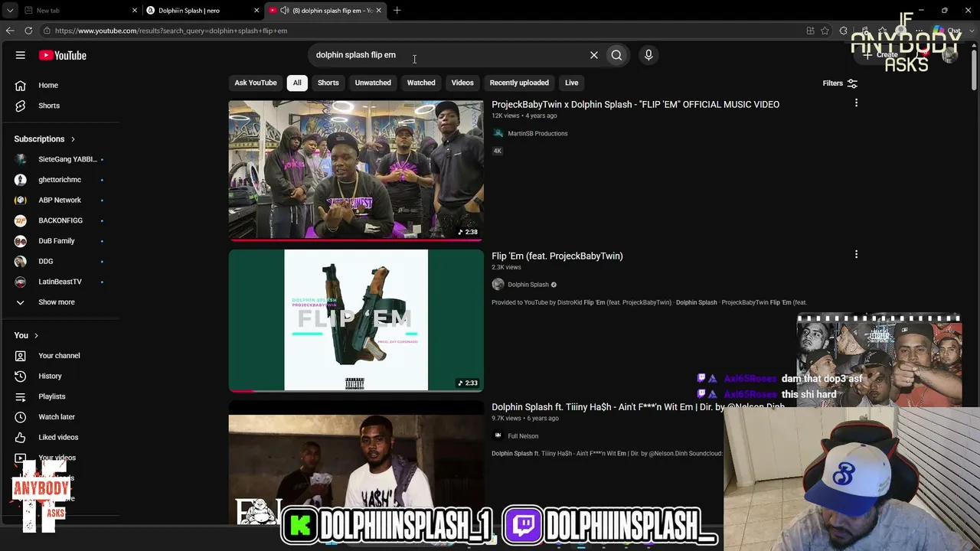The height and width of the screenshot is (551, 980).
Task: Filter results to Recently uploaded
Action: pyautogui.click(x=519, y=83)
